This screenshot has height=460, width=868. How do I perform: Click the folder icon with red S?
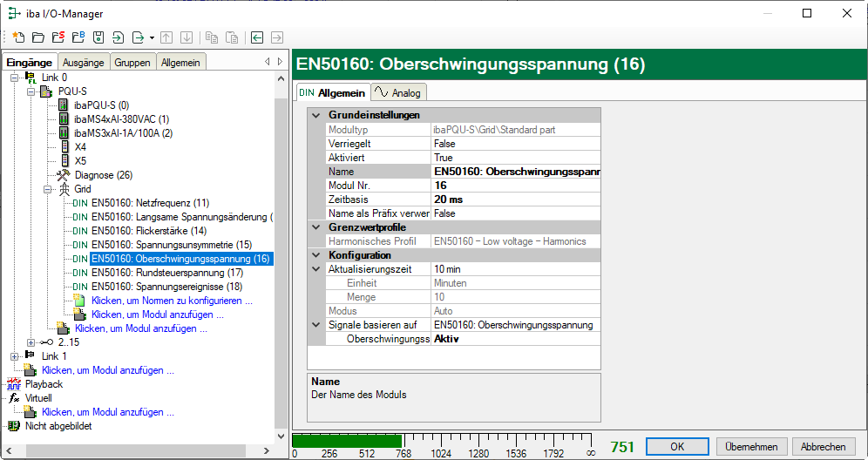click(58, 37)
